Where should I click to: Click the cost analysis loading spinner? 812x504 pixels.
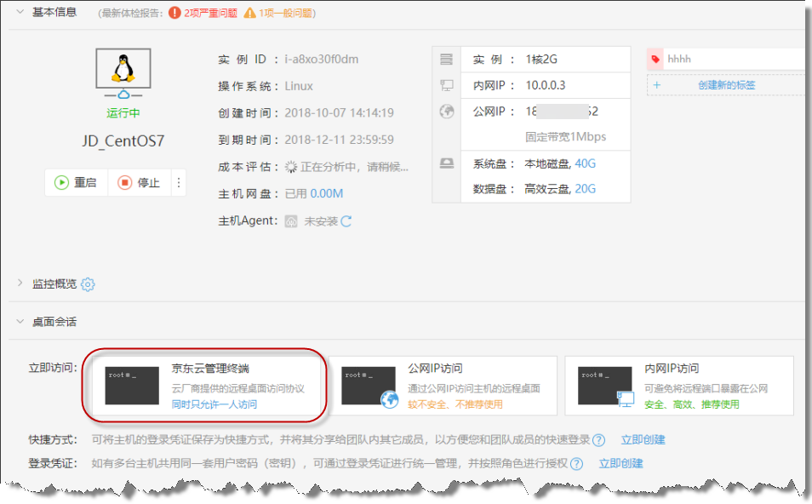[x=291, y=167]
